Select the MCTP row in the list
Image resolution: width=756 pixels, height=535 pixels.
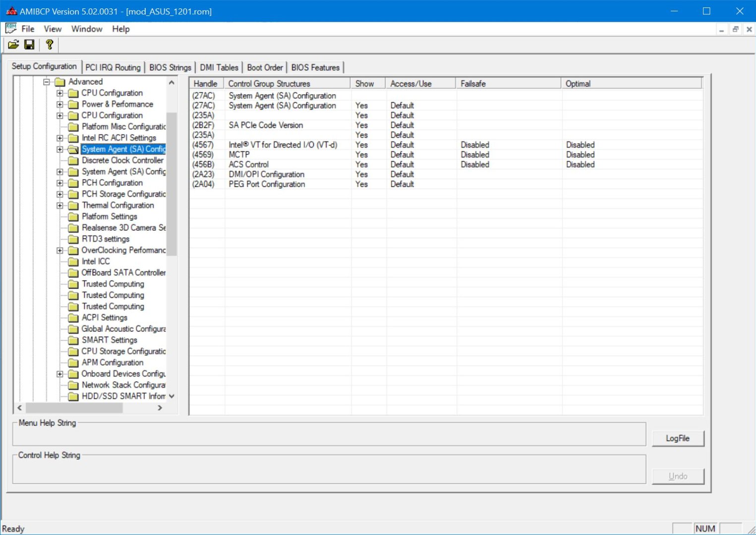pos(239,155)
